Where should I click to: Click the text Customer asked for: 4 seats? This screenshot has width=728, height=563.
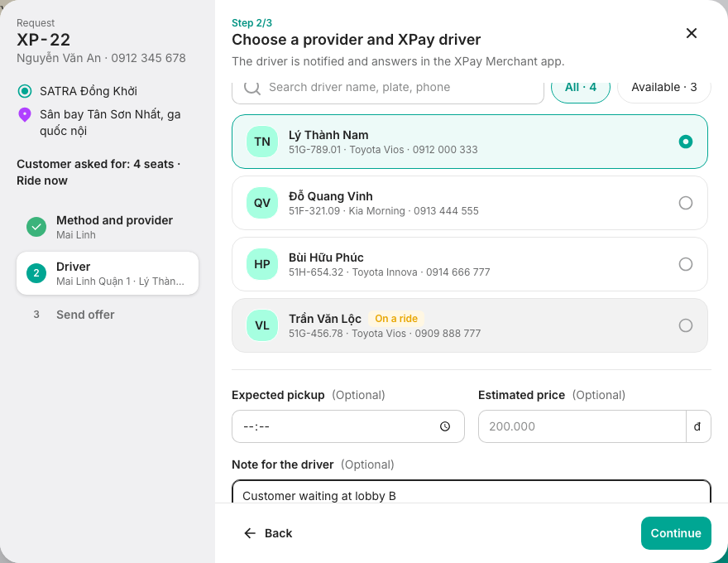tap(95, 164)
